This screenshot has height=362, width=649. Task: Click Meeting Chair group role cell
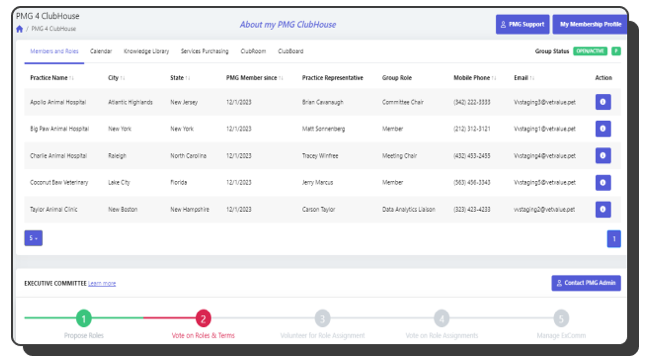click(x=399, y=156)
